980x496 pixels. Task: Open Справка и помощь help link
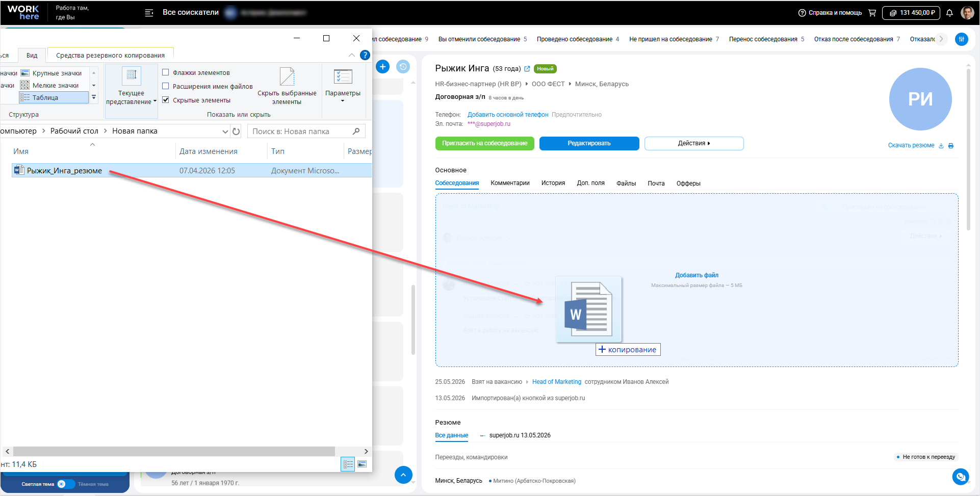click(830, 13)
